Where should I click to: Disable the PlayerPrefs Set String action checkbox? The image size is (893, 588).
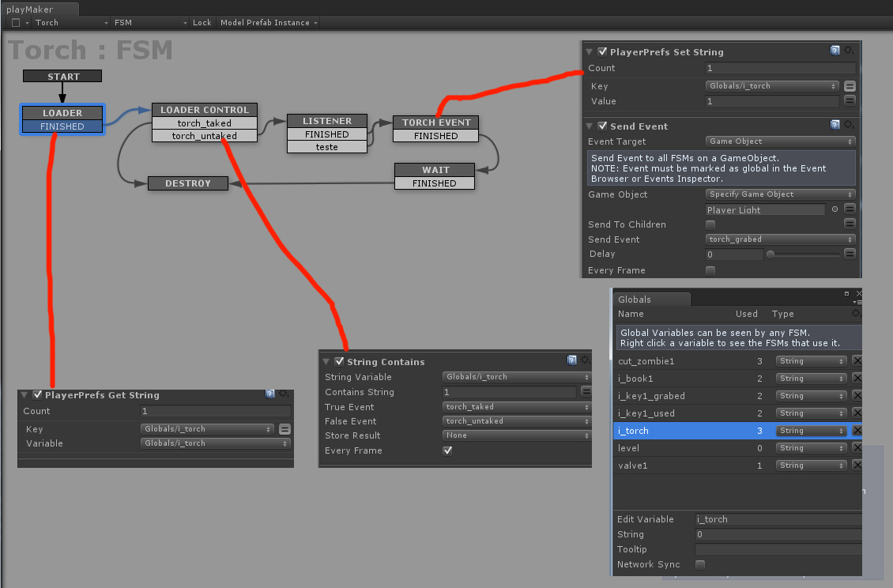pos(602,51)
